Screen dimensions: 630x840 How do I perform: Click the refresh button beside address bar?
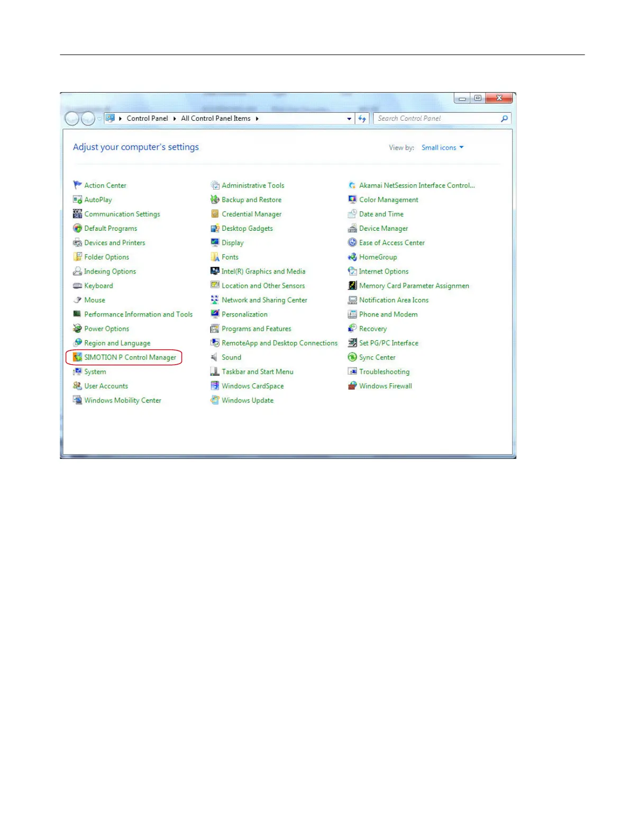[x=362, y=119]
